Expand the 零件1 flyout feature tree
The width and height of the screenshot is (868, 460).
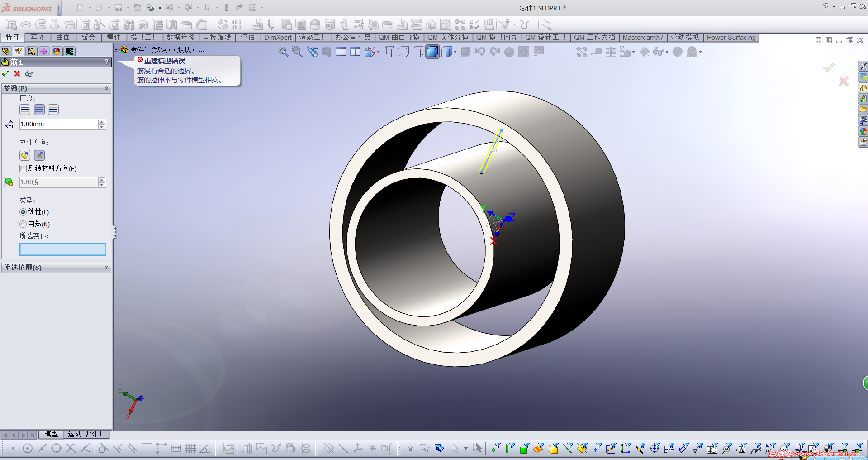116,50
